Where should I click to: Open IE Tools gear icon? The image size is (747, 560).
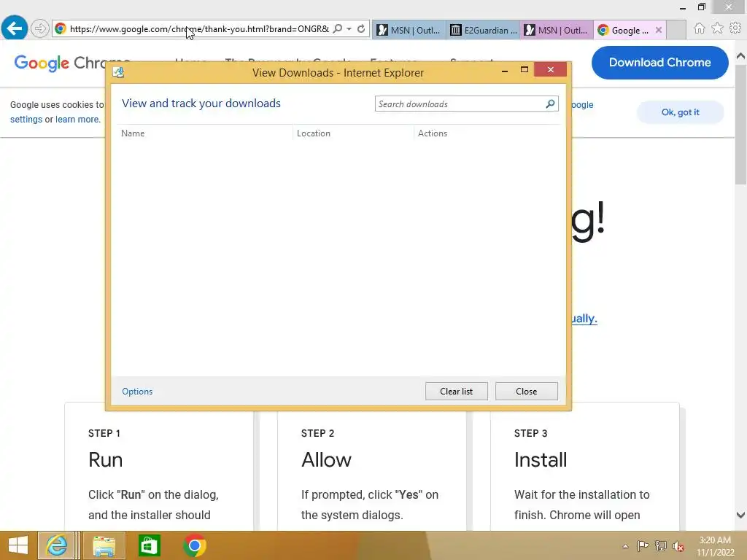coord(735,28)
